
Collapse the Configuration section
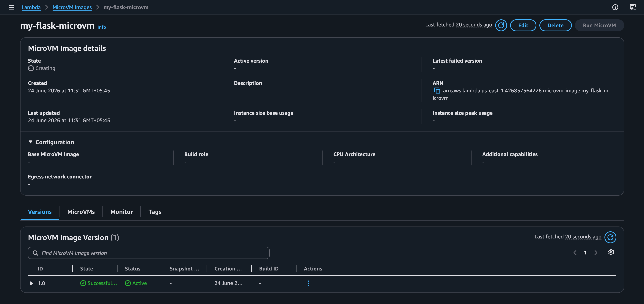click(31, 142)
